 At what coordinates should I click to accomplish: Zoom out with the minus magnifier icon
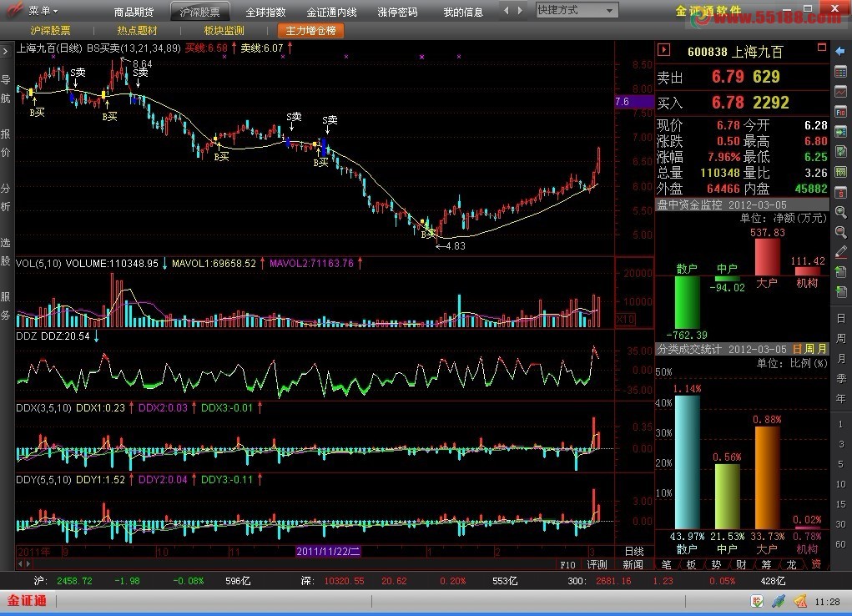(840, 231)
